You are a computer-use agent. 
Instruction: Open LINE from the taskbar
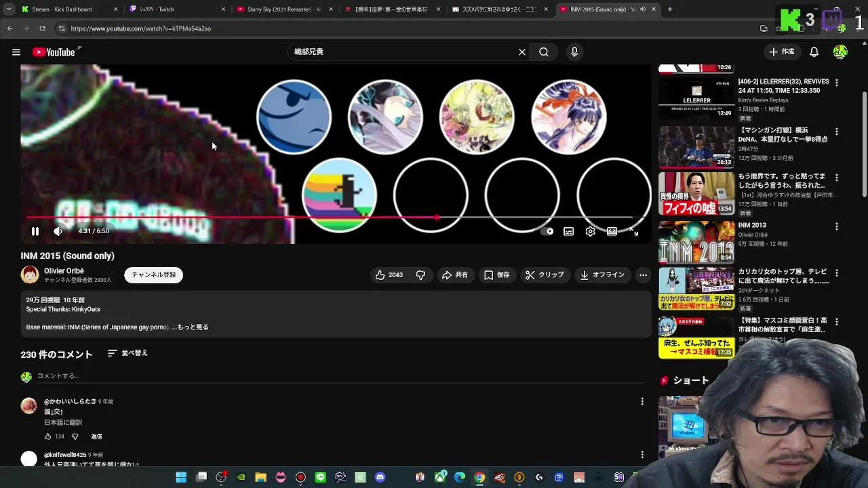tap(321, 478)
